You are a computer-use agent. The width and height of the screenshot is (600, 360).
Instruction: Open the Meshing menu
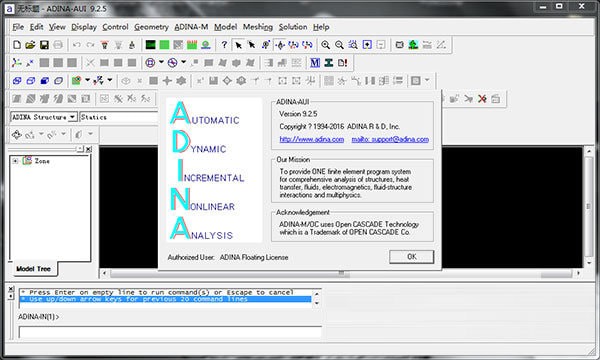point(258,27)
